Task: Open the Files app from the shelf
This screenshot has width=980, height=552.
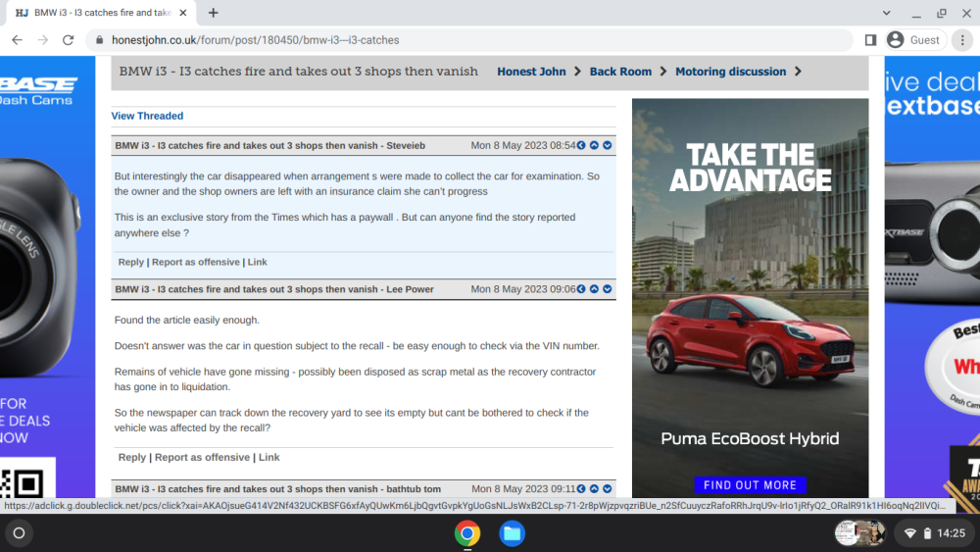Action: (x=512, y=533)
